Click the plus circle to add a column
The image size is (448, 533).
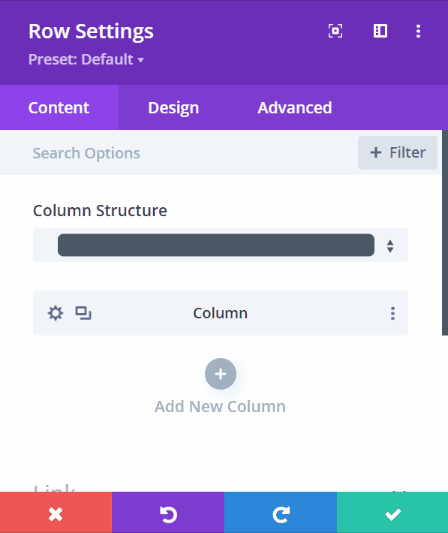[220, 374]
